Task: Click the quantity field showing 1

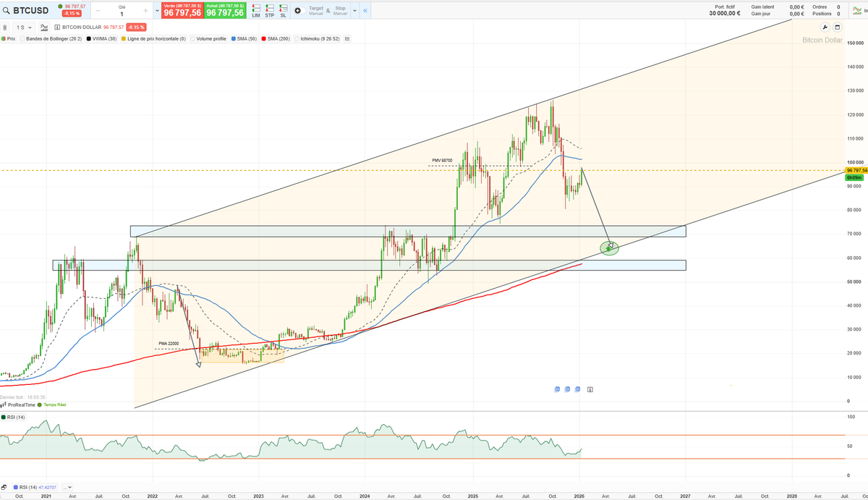Action: pyautogui.click(x=122, y=14)
